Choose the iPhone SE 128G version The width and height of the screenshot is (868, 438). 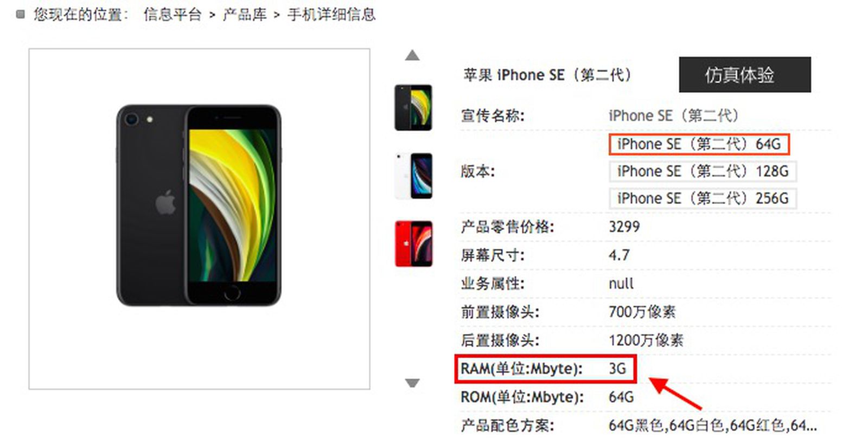point(703,171)
